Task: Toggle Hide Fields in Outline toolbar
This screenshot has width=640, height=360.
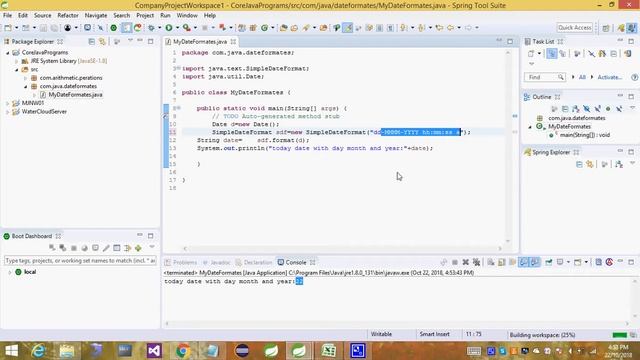Action: click(x=587, y=109)
